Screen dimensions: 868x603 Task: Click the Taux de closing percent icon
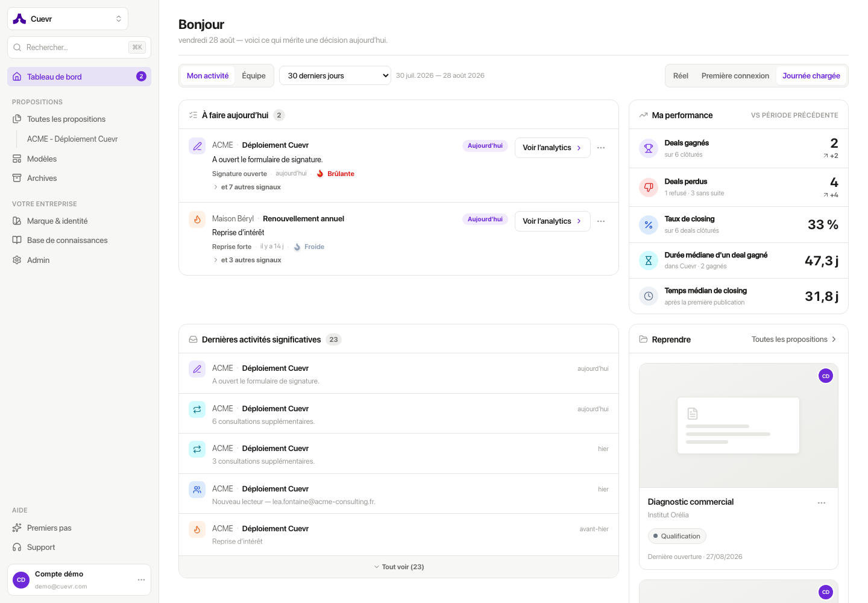(x=649, y=224)
